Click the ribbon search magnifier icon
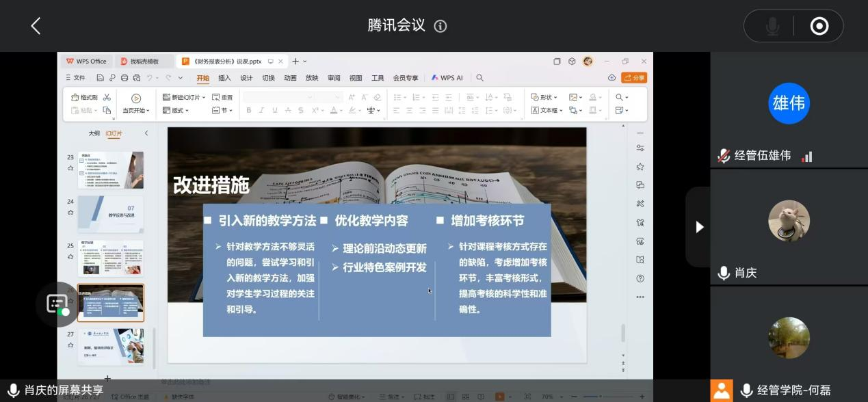 click(479, 78)
